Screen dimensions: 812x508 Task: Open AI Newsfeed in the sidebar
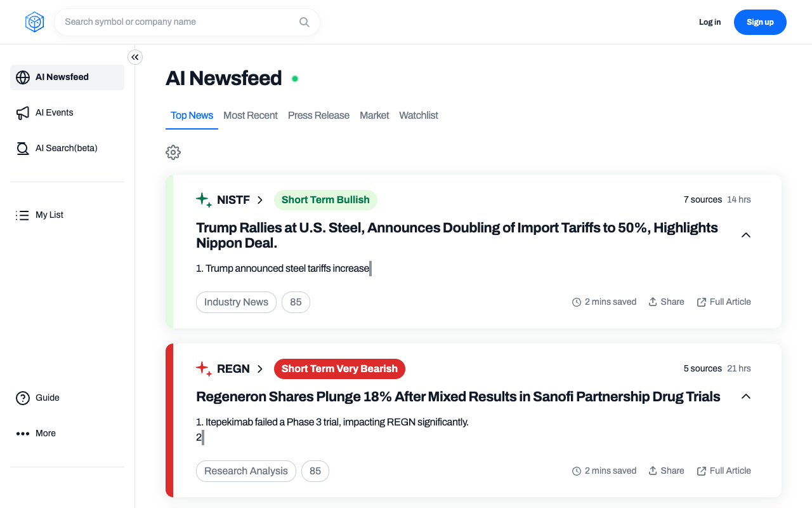click(67, 77)
